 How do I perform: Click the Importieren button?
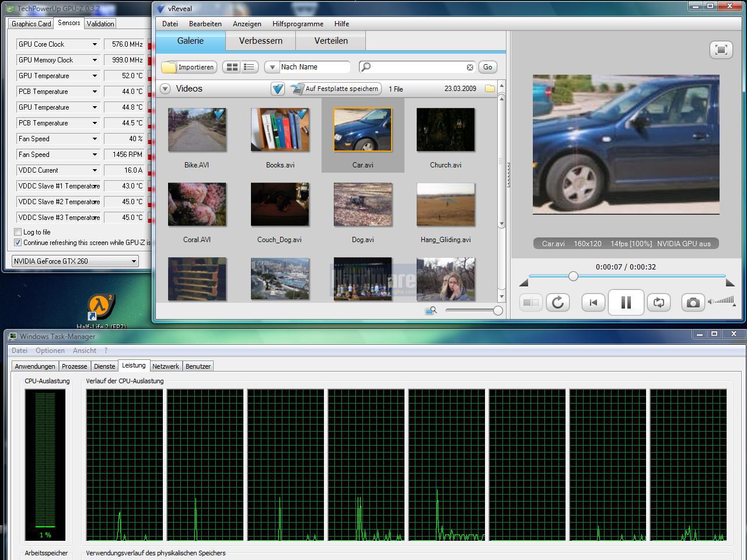click(x=189, y=67)
